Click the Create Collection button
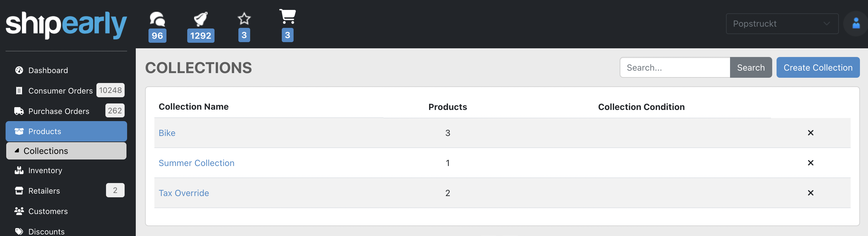 pos(818,68)
